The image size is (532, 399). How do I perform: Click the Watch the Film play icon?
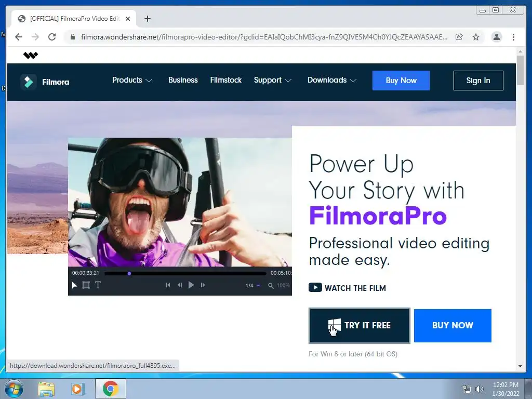coord(315,287)
